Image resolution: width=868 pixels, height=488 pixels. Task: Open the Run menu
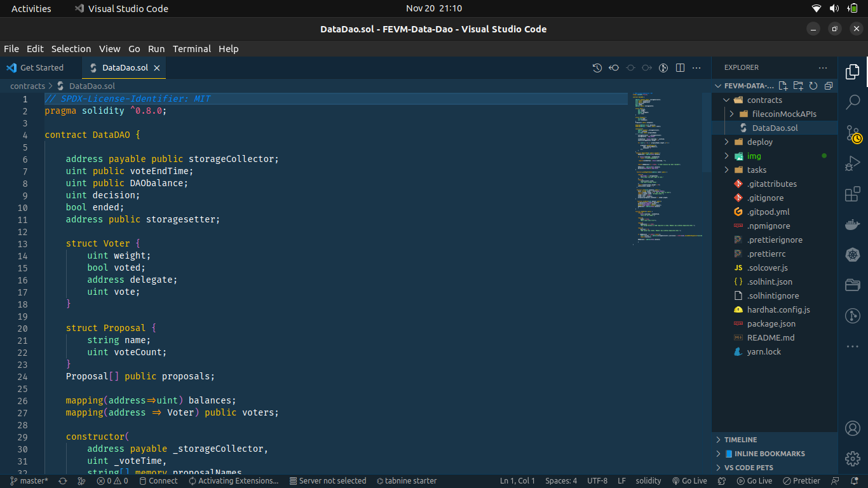coord(156,49)
